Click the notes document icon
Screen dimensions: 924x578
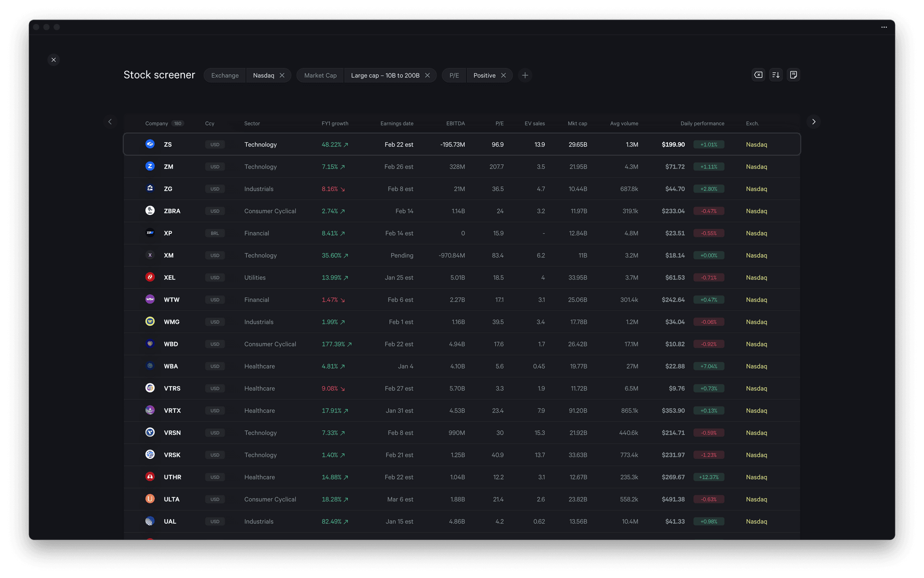793,75
